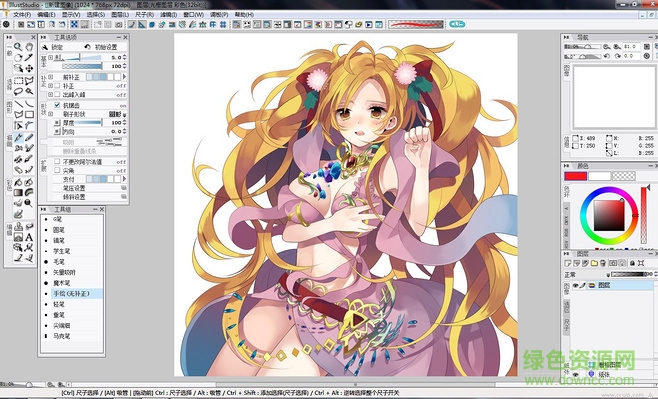Select the Gradient tool

18,193
